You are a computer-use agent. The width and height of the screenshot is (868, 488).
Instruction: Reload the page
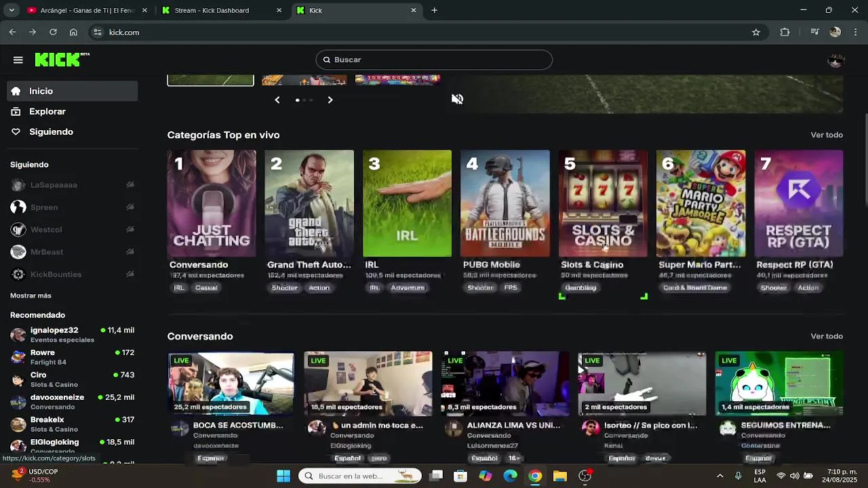pyautogui.click(x=53, y=32)
